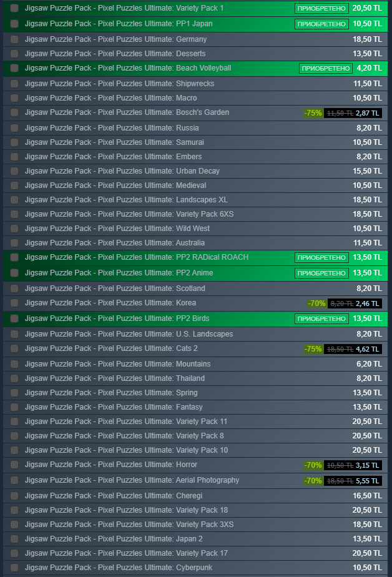The height and width of the screenshot is (577, 392).
Task: Click the 3,15 TL Horror price
Action: tap(368, 465)
